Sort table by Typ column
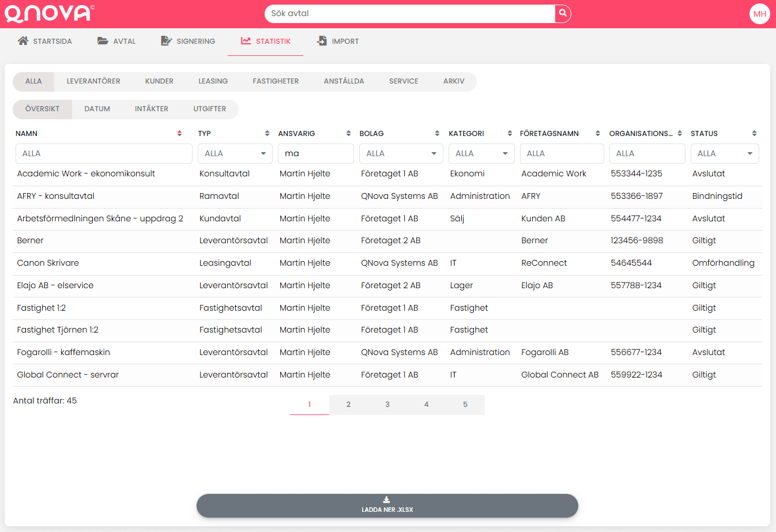This screenshot has width=776, height=532. pos(267,133)
